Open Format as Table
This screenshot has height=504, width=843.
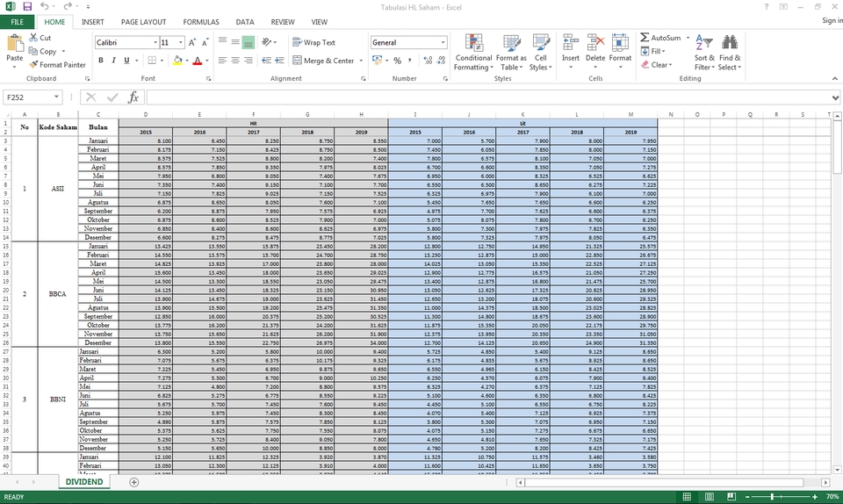point(511,52)
